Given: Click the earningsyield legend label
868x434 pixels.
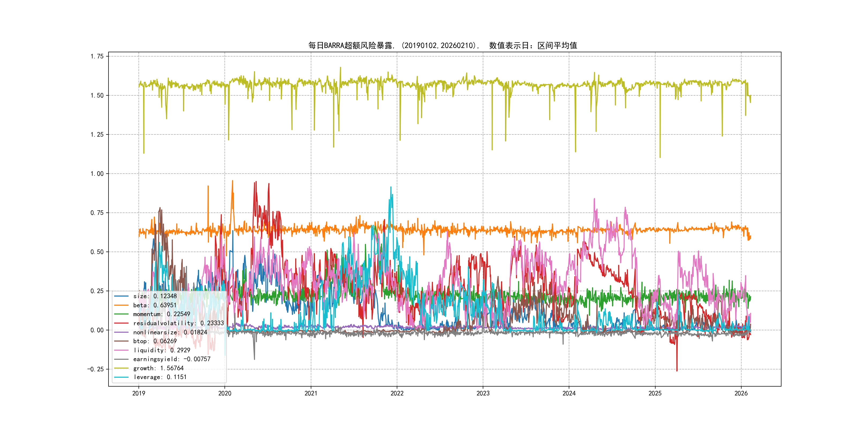Looking at the screenshot, I should click(171, 359).
